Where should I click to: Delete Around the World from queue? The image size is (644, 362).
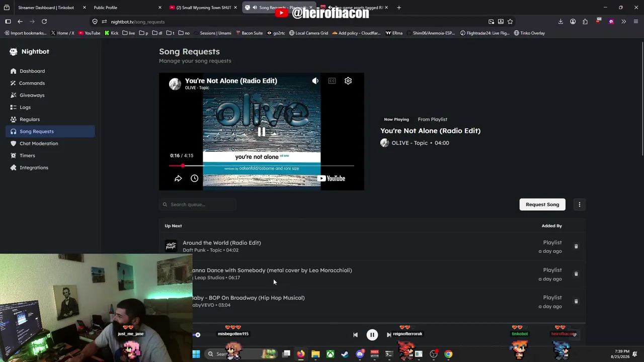(576, 246)
